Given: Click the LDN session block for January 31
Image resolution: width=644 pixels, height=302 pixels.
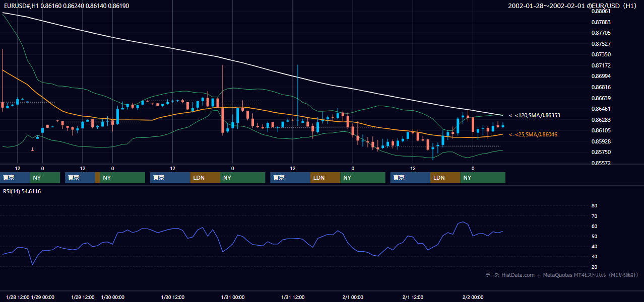Looking at the screenshot, I should [x=325, y=178].
